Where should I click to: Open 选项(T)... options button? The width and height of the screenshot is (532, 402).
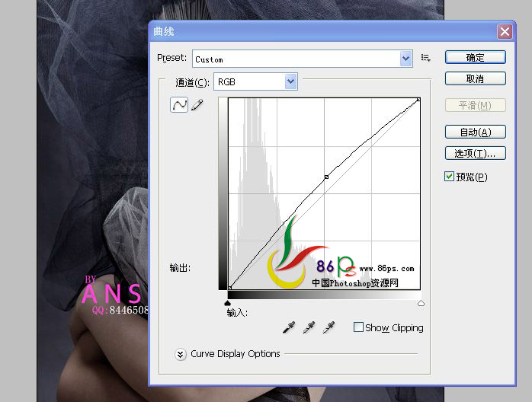(475, 153)
